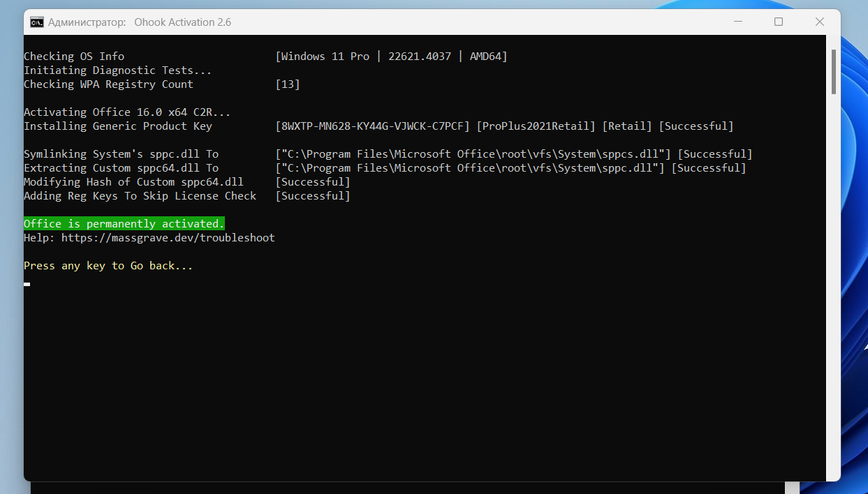Click the sppc.dll extraction path text

coord(470,168)
